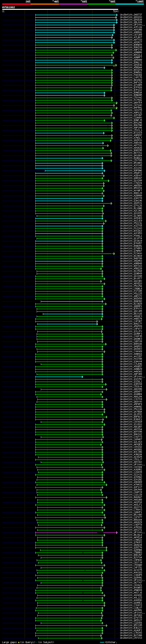This screenshot has width=146, height=644.
Task: Click the =100char. scale legend
Action: [x=108, y=642]
